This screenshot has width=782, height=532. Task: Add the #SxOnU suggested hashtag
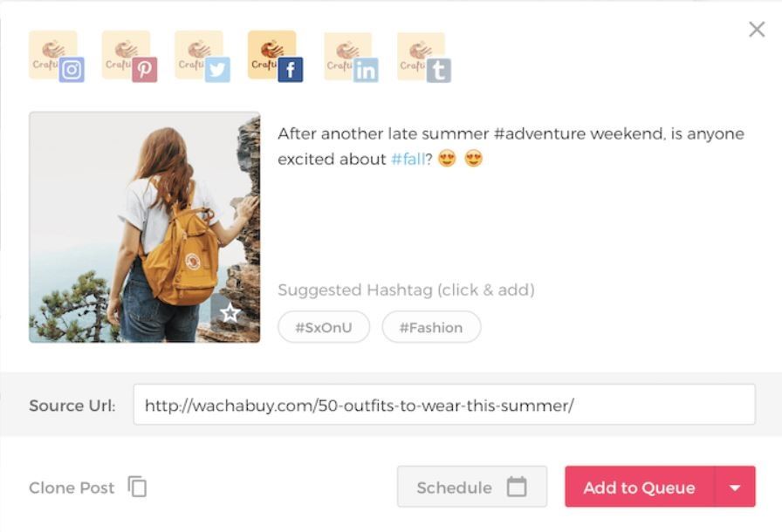point(324,327)
